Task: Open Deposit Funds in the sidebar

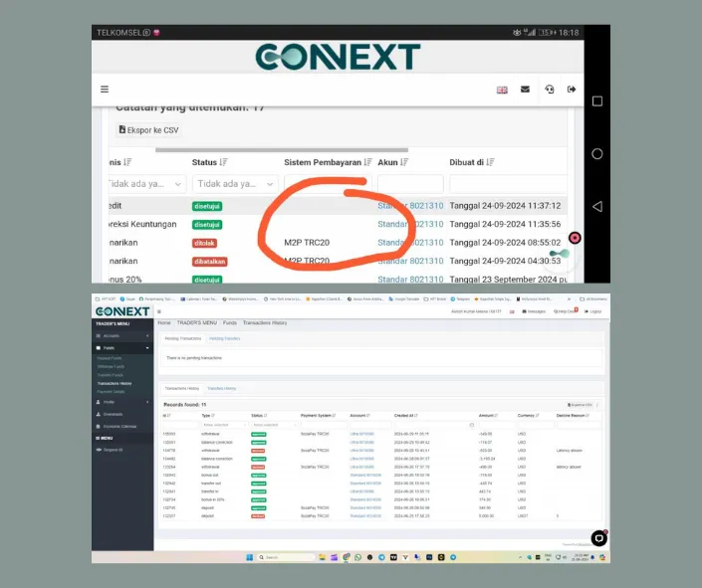Action: 110,358
